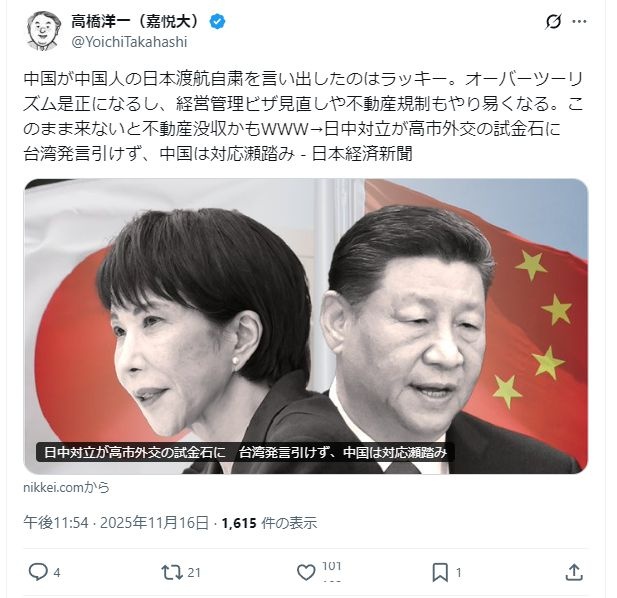The width and height of the screenshot is (617, 598).
Task: Click the Grok slashed-circle icon
Action: (553, 22)
